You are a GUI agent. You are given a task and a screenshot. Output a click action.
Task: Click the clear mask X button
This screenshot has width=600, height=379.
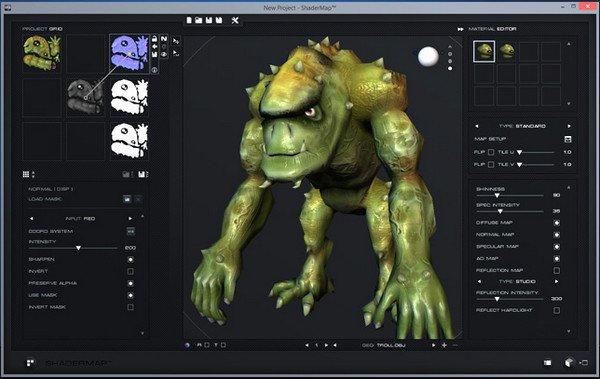(138, 199)
